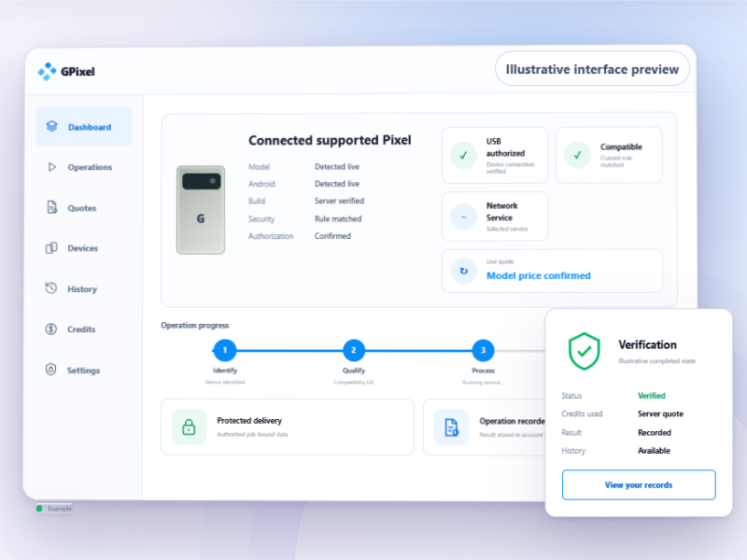This screenshot has height=560, width=747.
Task: Click the Quotes document icon
Action: click(x=51, y=207)
